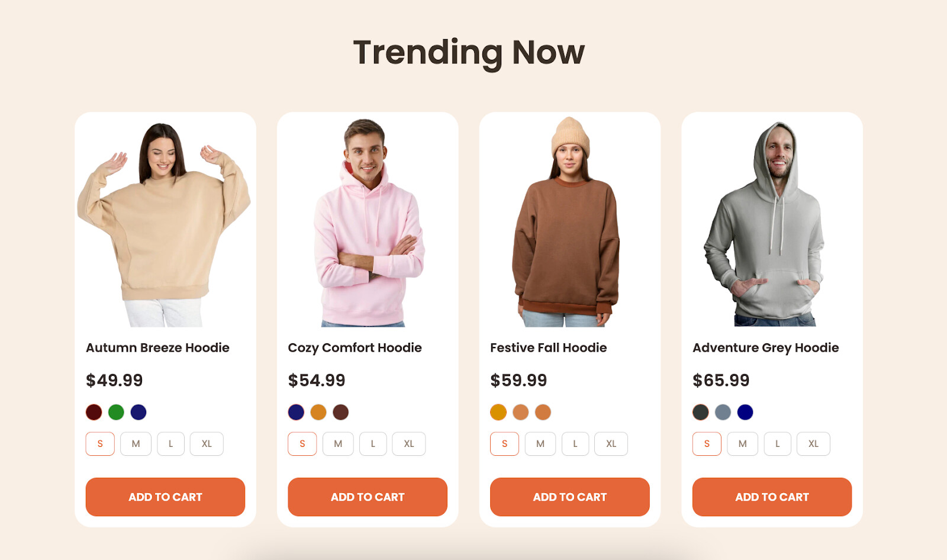Add Adventure Grey Hoodie to cart
Image resolution: width=947 pixels, height=560 pixels.
tap(772, 497)
